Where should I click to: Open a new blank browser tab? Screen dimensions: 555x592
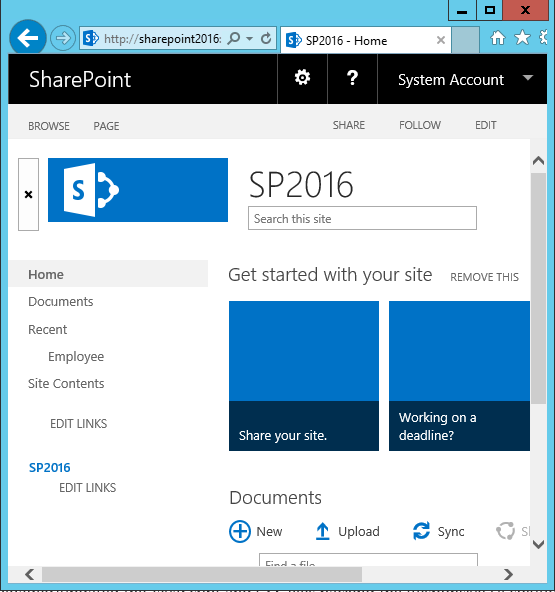pos(465,40)
